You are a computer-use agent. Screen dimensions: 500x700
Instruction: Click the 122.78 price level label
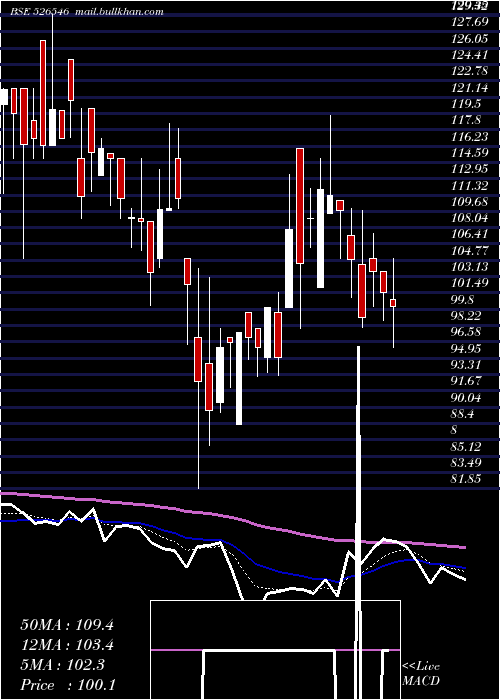(469, 71)
